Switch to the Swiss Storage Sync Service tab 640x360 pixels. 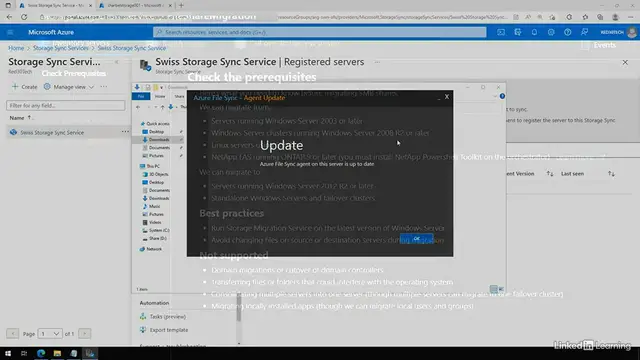pyautogui.click(x=55, y=6)
